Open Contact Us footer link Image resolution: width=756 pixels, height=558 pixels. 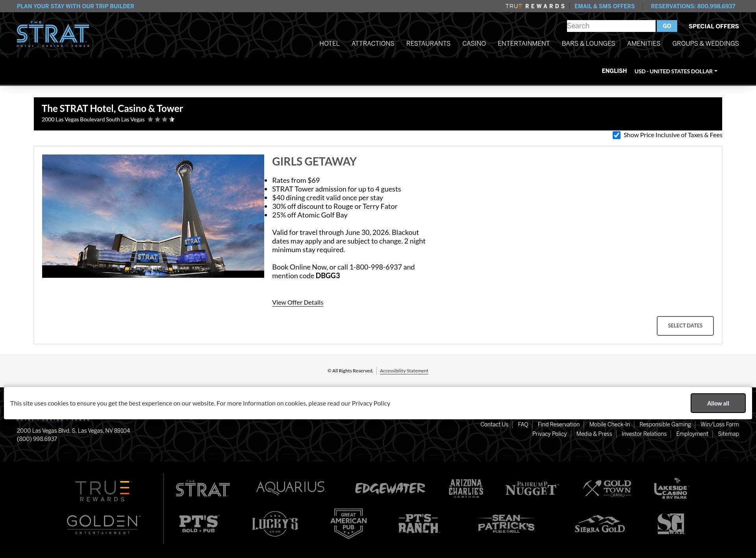pos(494,424)
